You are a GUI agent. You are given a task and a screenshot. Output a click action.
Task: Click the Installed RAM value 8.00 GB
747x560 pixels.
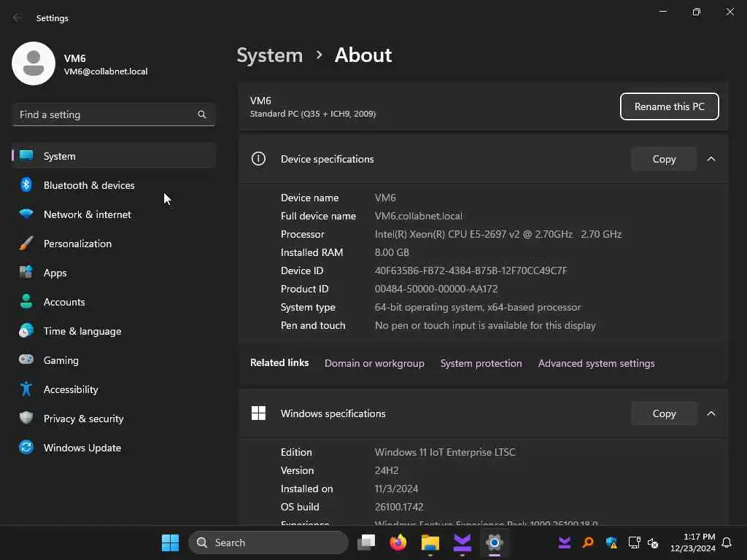point(392,252)
